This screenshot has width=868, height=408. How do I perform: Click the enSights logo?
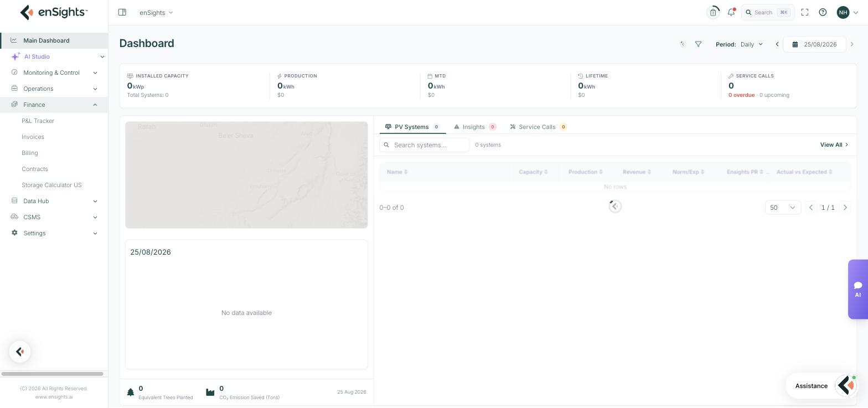pos(54,12)
